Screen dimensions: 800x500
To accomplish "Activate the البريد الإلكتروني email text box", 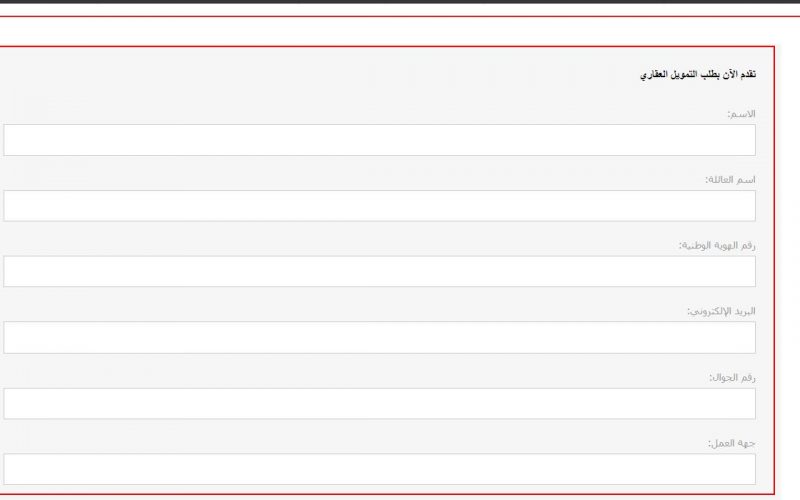I will coord(380,337).
